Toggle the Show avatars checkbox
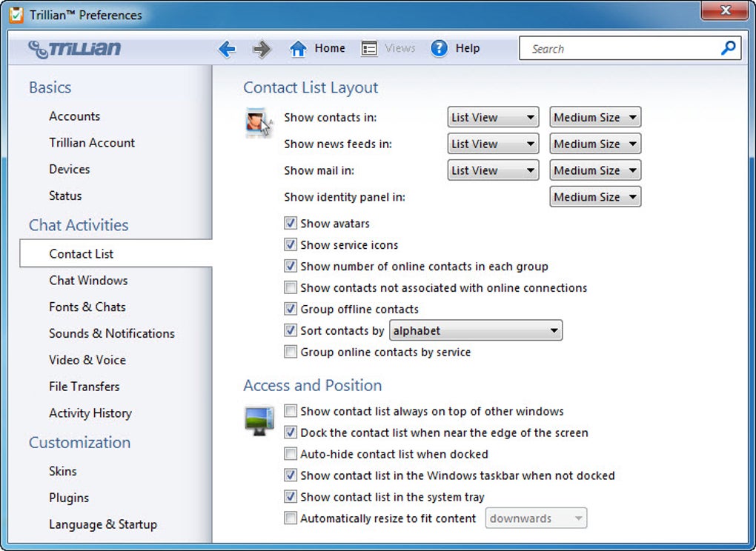This screenshot has width=756, height=551. [291, 224]
